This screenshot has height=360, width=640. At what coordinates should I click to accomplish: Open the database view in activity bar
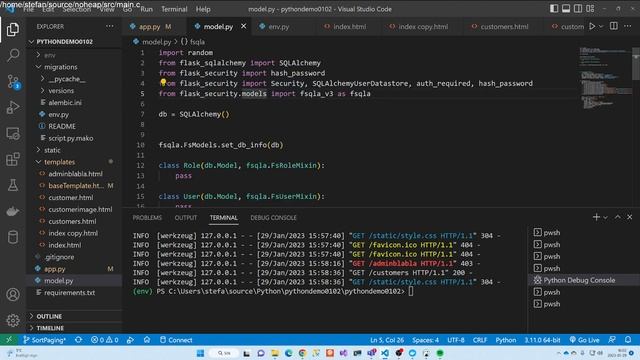13,237
